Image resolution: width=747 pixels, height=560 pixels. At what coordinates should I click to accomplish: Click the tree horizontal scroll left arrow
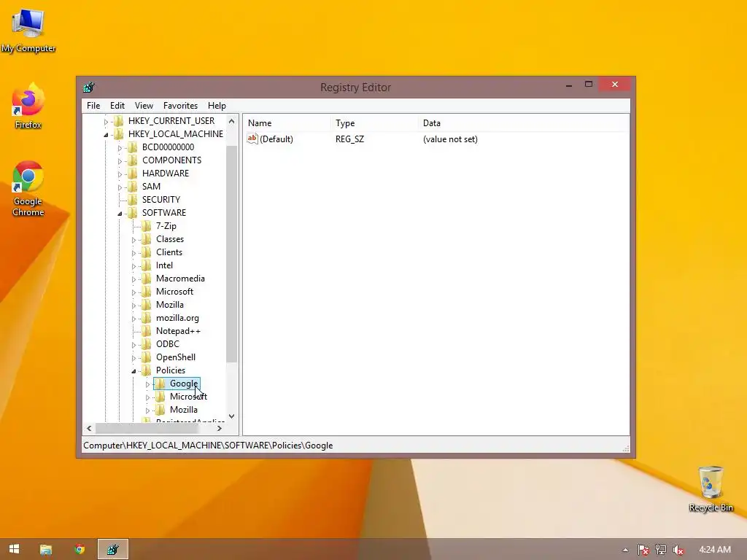[89, 428]
